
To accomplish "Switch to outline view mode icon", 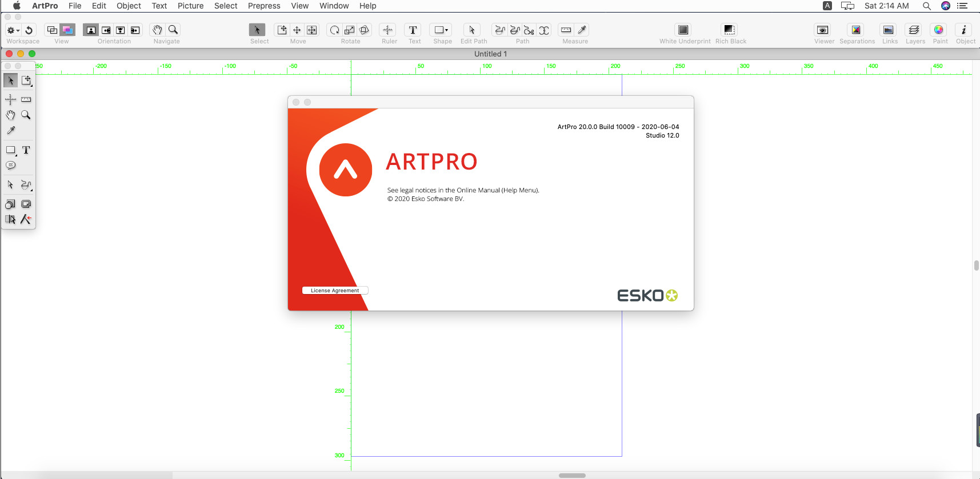I will tap(52, 30).
